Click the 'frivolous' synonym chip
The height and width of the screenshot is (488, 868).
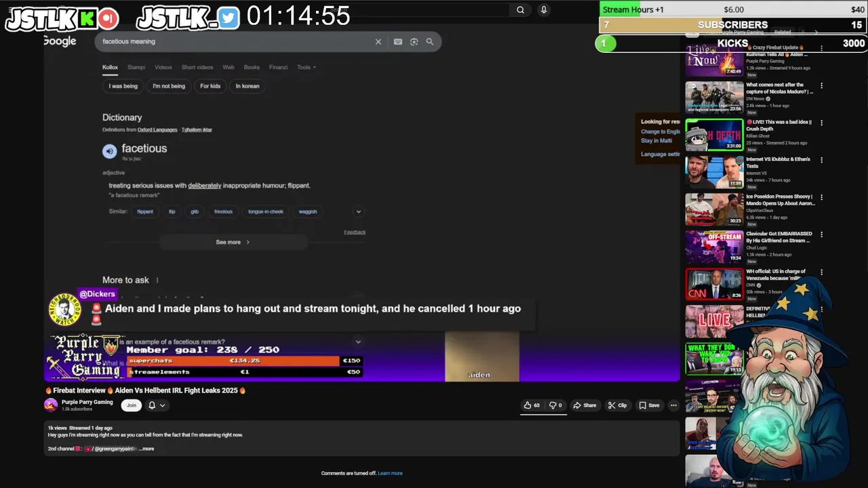(x=223, y=211)
